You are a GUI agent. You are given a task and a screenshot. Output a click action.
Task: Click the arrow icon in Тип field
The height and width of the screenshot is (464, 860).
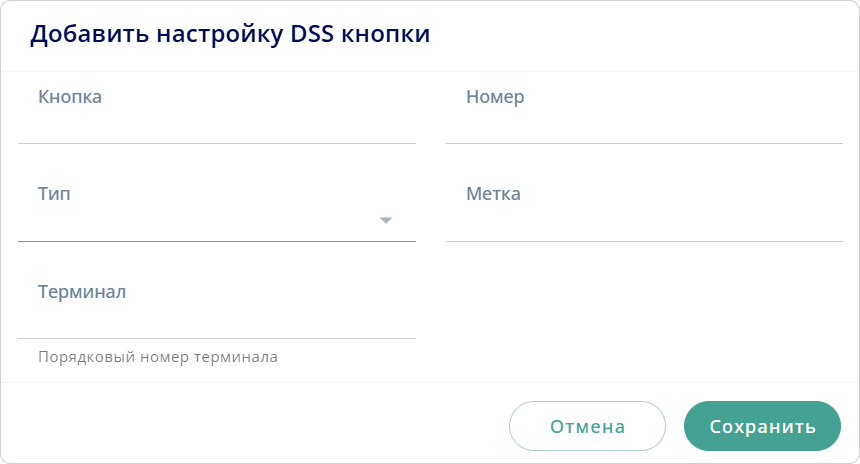(x=386, y=220)
